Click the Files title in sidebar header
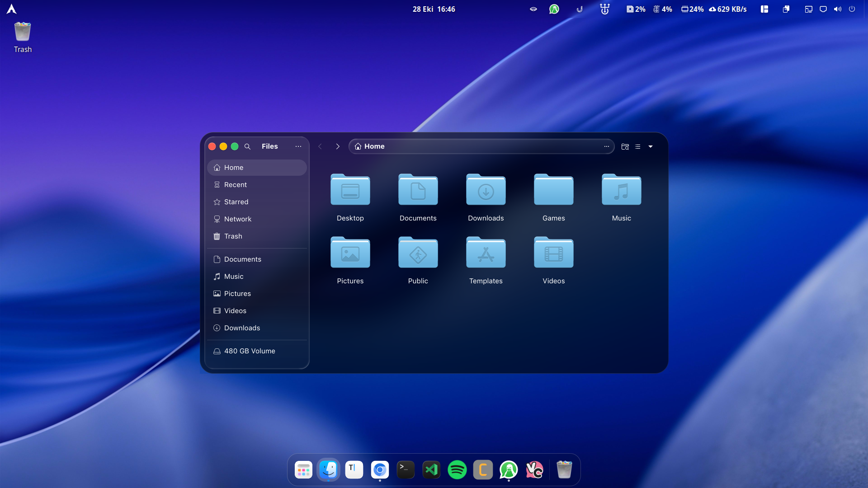868x488 pixels. click(x=269, y=146)
